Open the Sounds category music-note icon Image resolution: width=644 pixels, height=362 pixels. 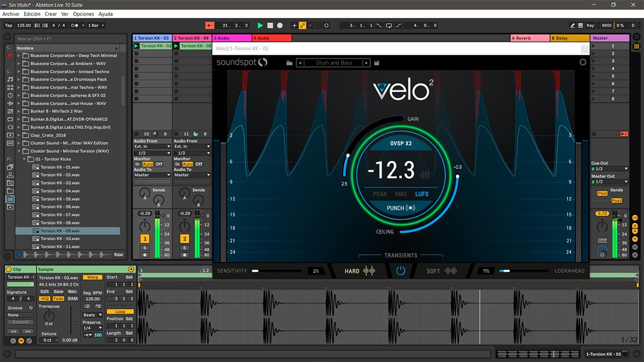click(10, 79)
